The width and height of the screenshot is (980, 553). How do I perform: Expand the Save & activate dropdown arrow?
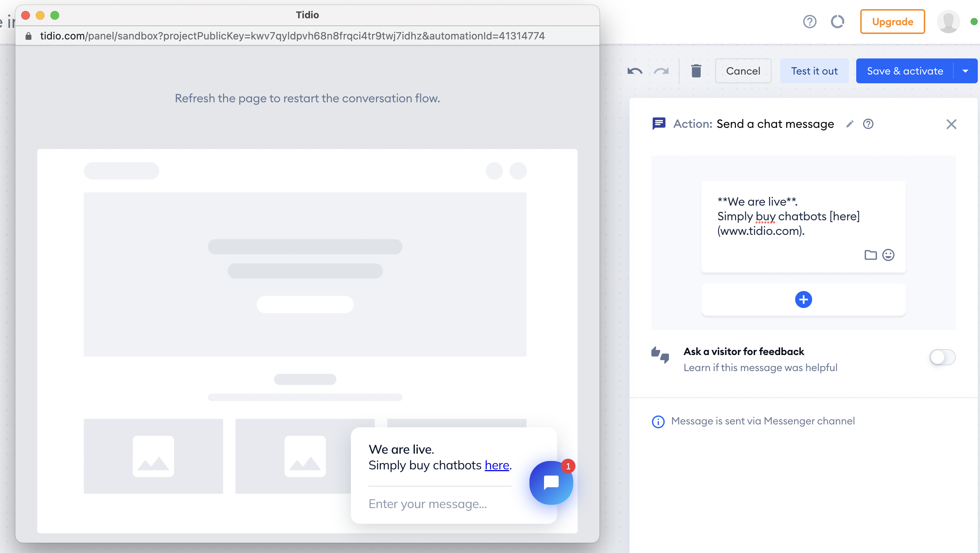(965, 71)
